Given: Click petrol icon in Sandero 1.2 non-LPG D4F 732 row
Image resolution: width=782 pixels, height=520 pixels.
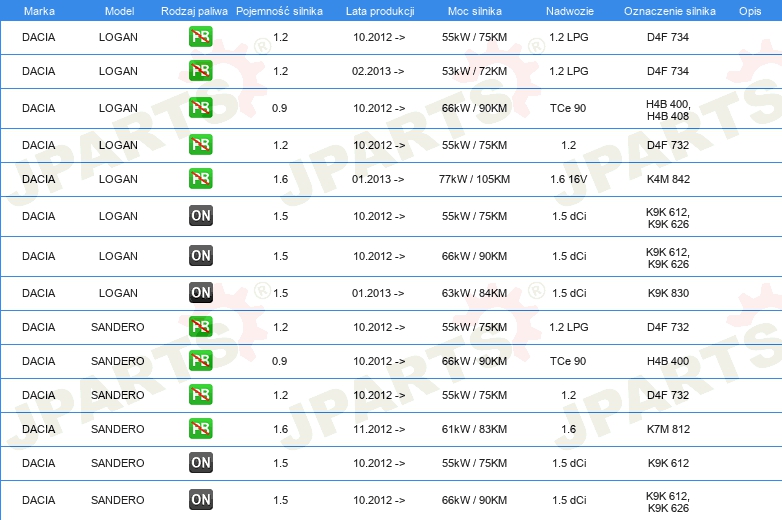Looking at the screenshot, I should pyautogui.click(x=200, y=394).
